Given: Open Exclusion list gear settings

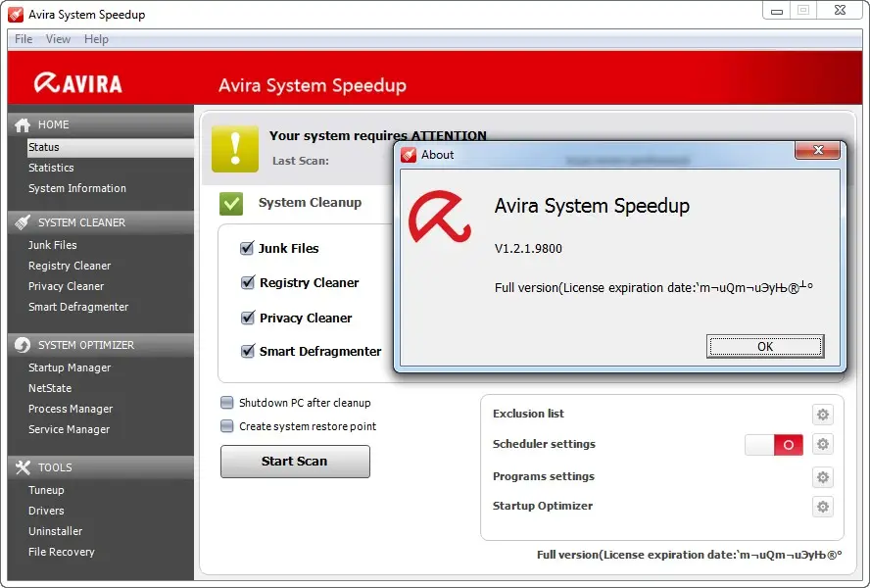Looking at the screenshot, I should (823, 415).
